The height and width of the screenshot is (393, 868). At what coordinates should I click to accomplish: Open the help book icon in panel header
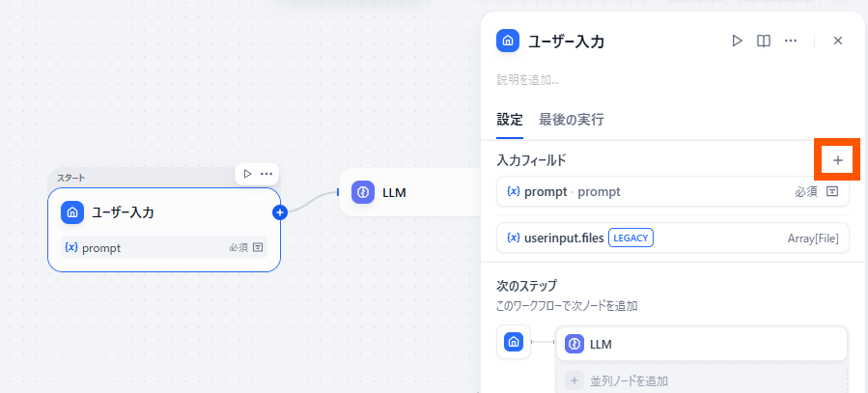[763, 41]
